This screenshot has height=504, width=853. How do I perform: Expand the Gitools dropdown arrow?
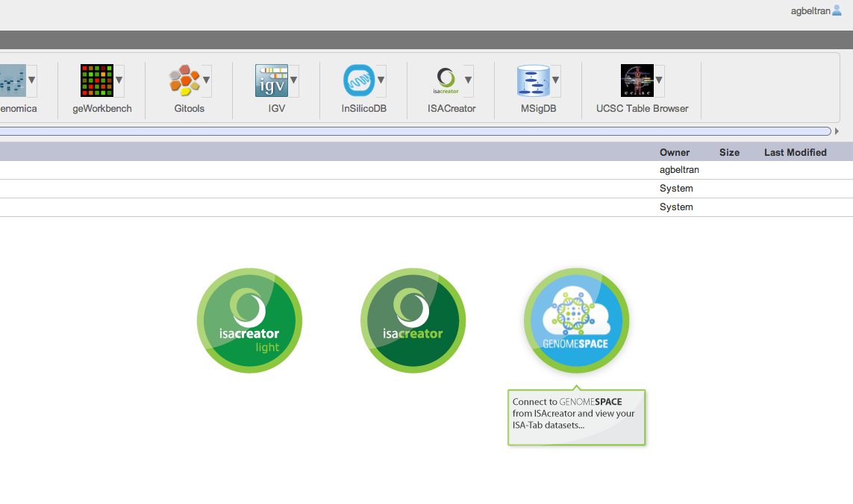click(206, 81)
